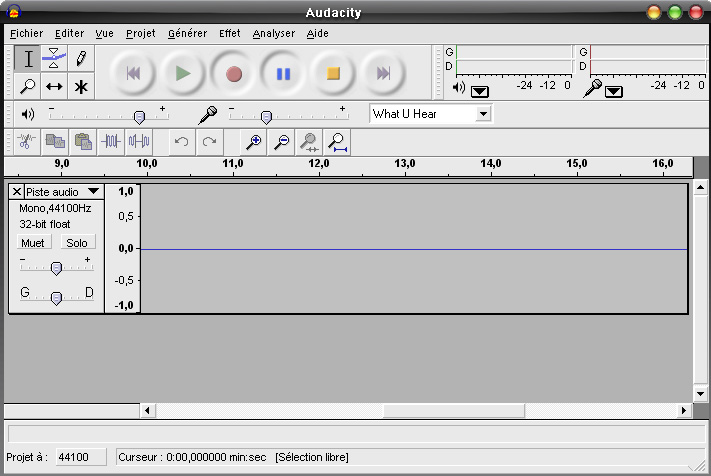
Task: Click the input volume slider handle
Action: coord(267,117)
